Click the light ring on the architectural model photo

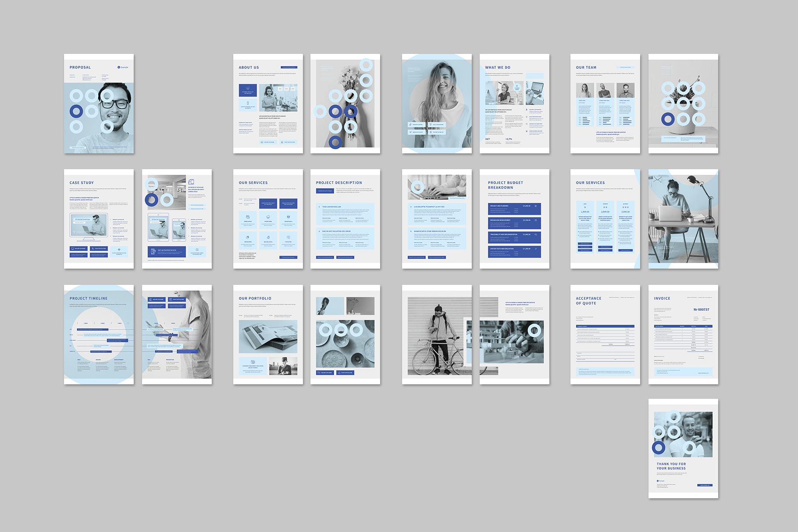coord(534,330)
